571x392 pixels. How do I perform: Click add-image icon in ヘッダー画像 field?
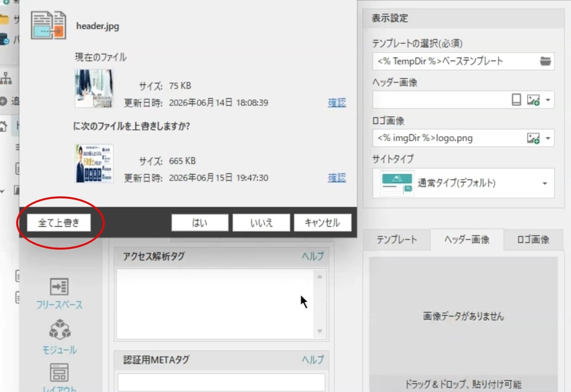coord(533,99)
